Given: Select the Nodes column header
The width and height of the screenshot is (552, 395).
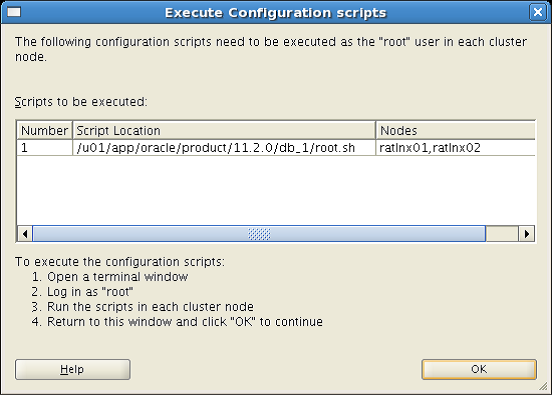Looking at the screenshot, I should 456,131.
